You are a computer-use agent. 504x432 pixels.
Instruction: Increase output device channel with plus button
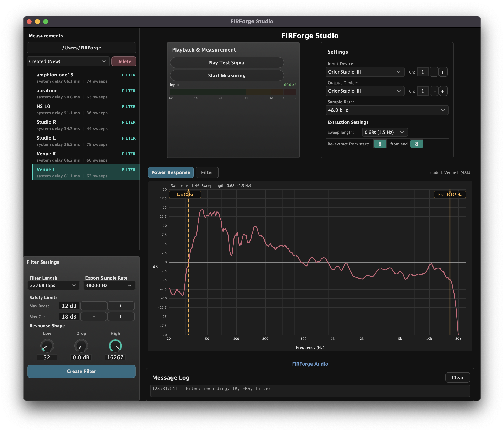point(443,91)
